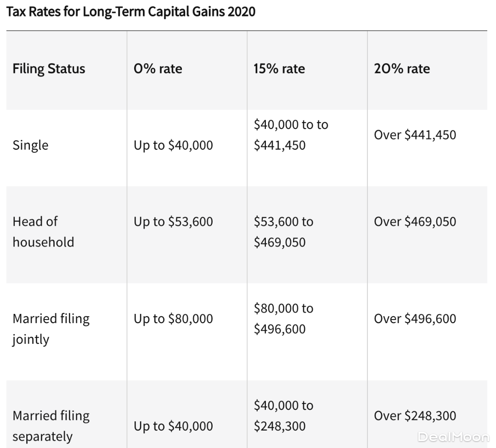Click the $40,000 to $441,450 cell

[291, 135]
